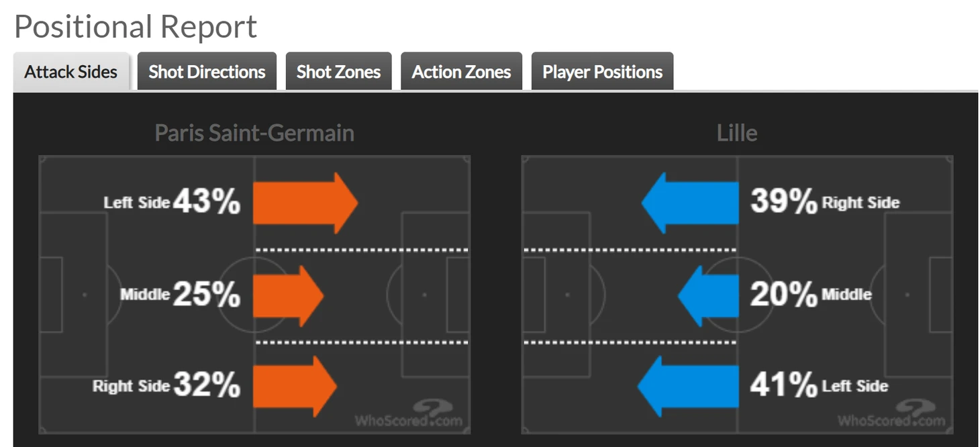Viewport: 980px width, 447px height.
Task: Click PSG's orange middle arrow
Action: (x=288, y=296)
